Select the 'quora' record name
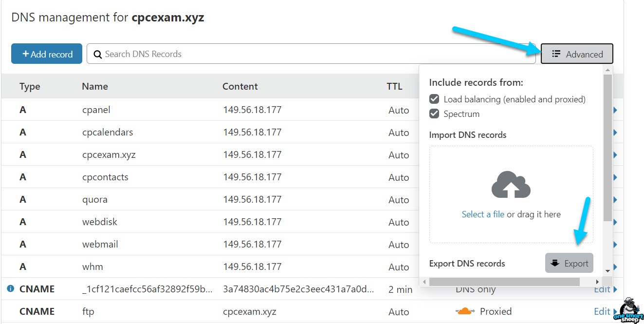 click(x=95, y=200)
